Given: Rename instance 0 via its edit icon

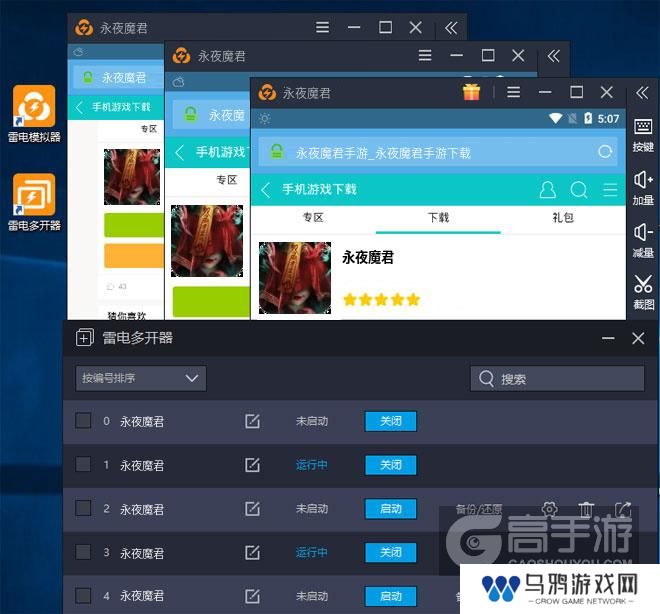Looking at the screenshot, I should (252, 421).
